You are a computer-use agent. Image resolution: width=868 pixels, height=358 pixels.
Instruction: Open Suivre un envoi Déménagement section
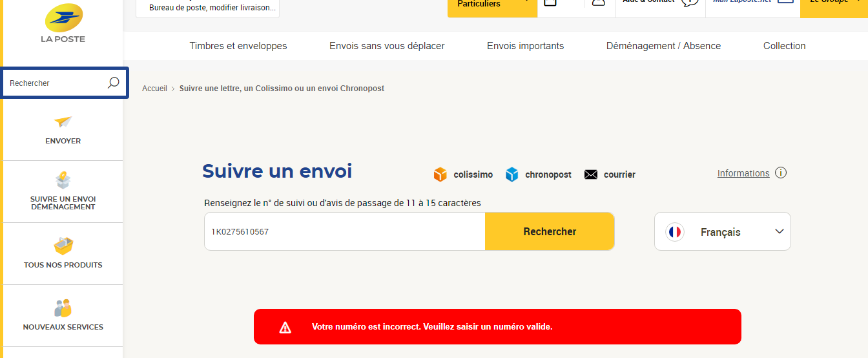63,191
